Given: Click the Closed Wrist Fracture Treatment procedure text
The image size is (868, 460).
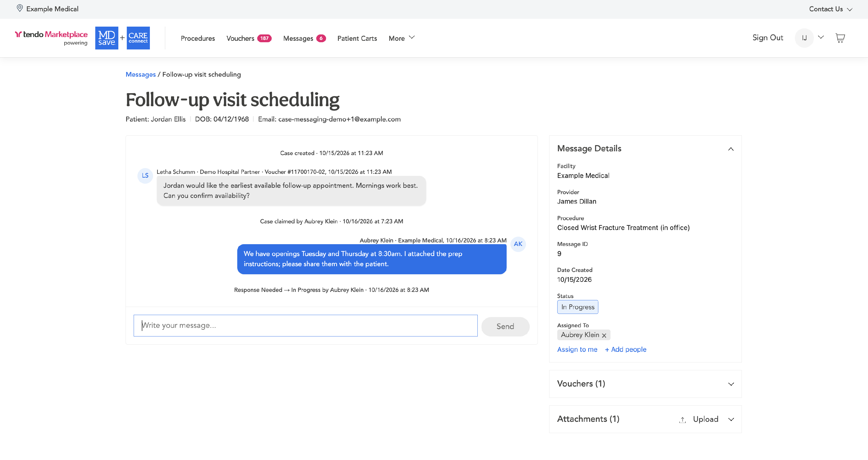Looking at the screenshot, I should pos(623,228).
